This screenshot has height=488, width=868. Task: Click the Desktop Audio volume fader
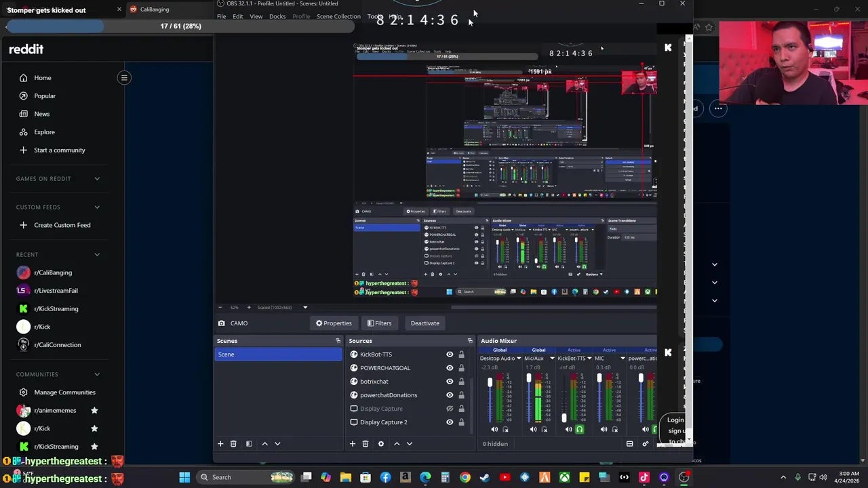(x=490, y=384)
